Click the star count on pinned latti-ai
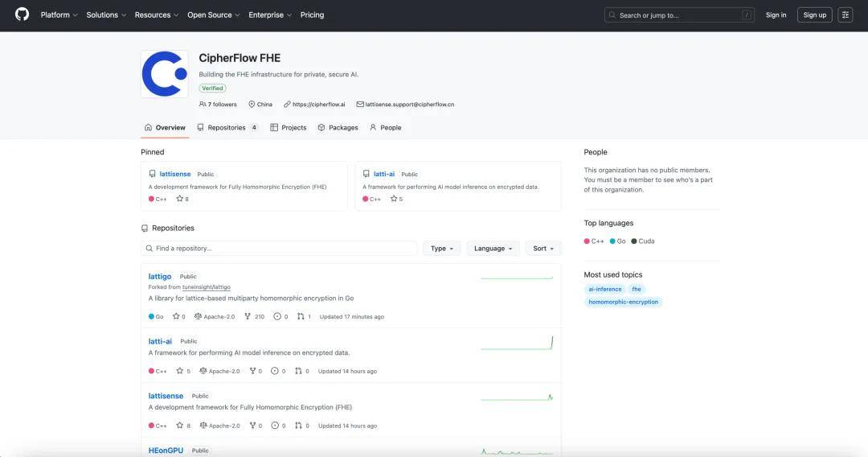This screenshot has height=457, width=868. (x=396, y=199)
